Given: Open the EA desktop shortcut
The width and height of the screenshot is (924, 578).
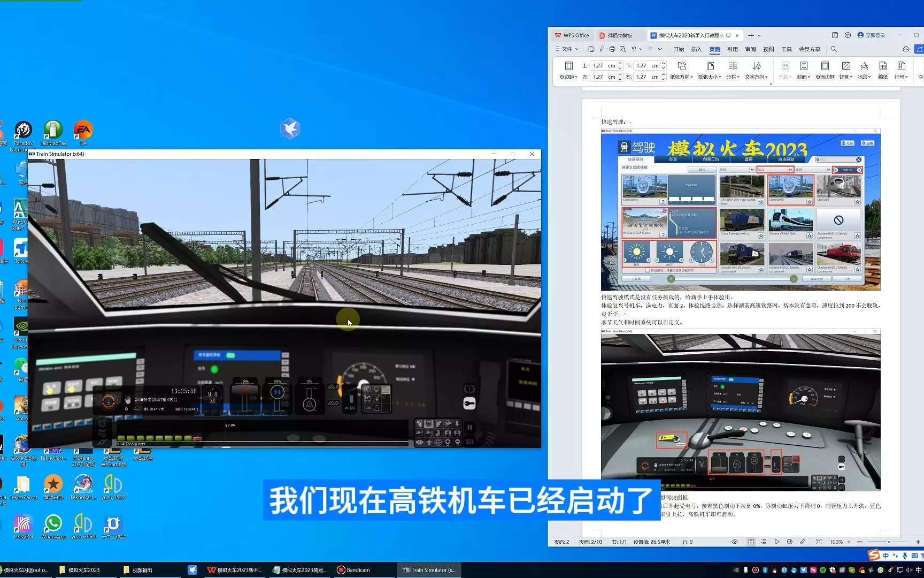Looking at the screenshot, I should point(83,133).
